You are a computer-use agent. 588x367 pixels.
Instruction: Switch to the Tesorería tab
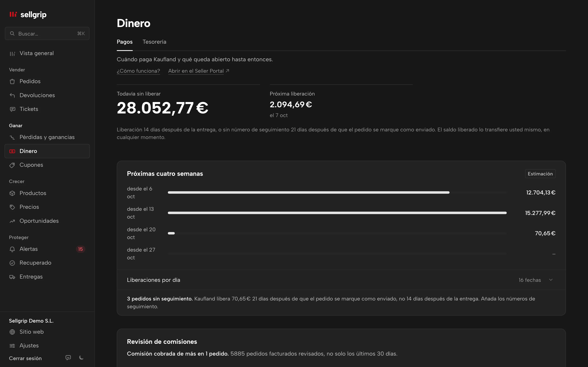(154, 42)
